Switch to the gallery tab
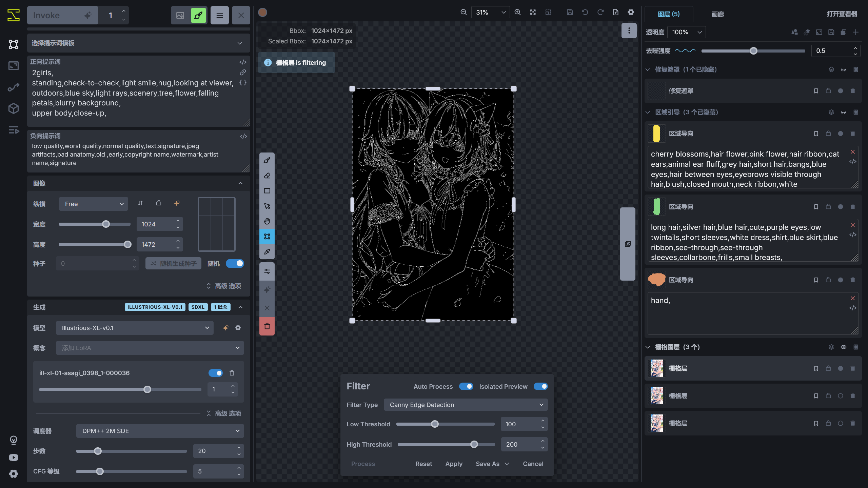 coord(717,14)
